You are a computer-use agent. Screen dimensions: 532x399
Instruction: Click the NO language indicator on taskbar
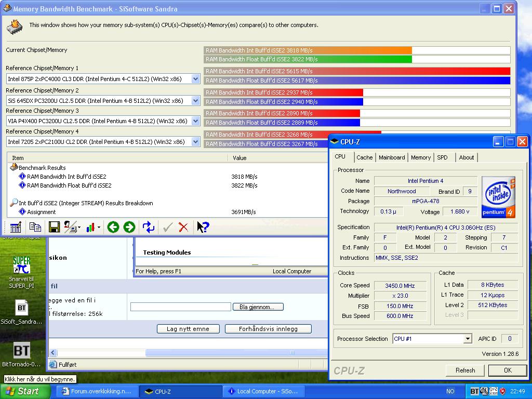point(450,391)
